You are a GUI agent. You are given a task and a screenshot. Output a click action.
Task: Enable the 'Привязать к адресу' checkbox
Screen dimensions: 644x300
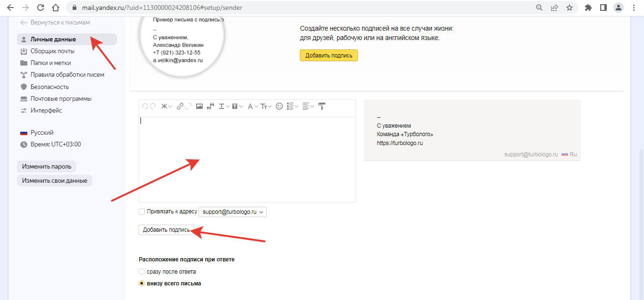coord(142,212)
